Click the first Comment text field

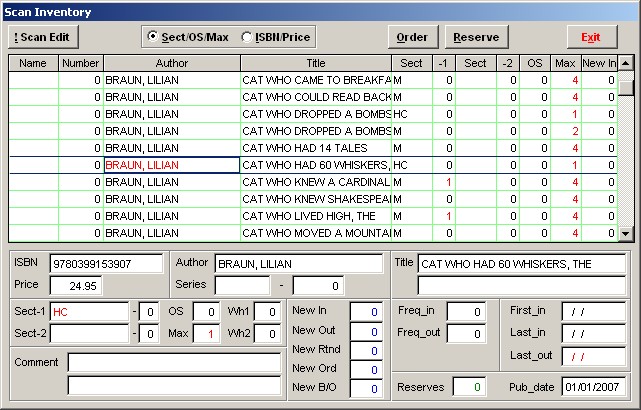[174, 362]
